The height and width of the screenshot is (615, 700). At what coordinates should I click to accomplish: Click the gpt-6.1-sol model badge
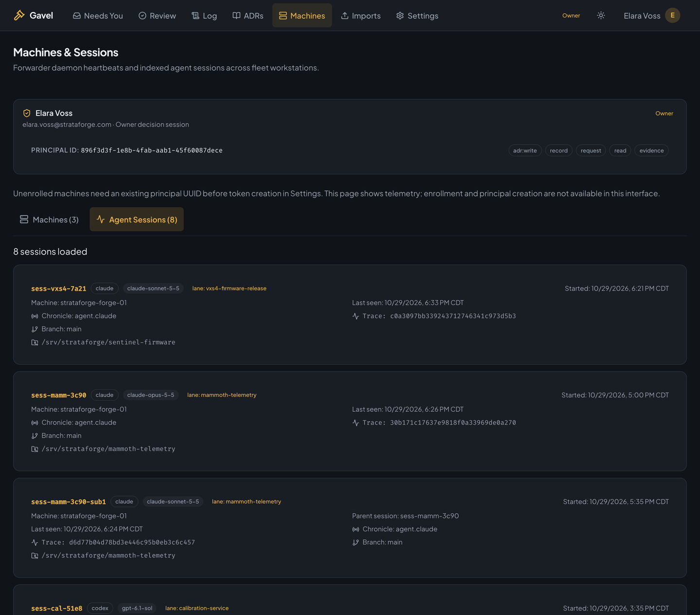click(x=137, y=608)
